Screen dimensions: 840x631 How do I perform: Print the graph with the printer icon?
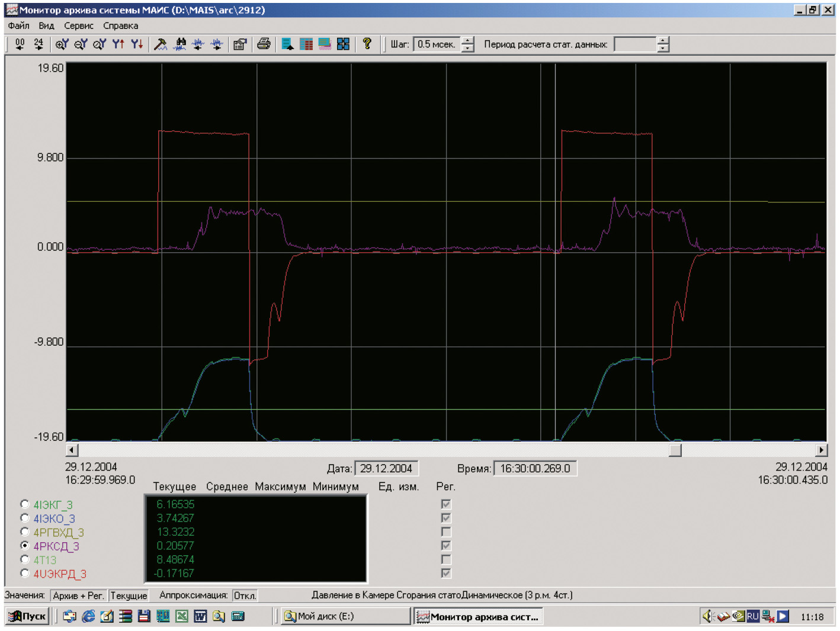click(x=264, y=44)
